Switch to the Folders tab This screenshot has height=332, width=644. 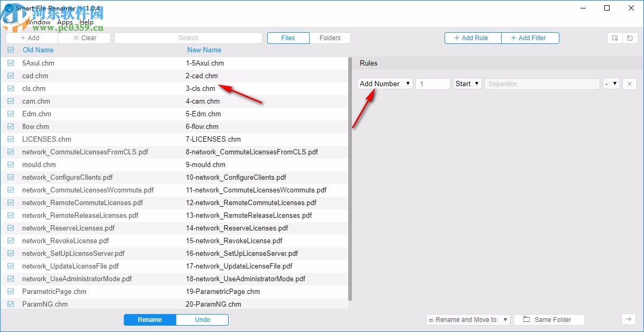[330, 38]
